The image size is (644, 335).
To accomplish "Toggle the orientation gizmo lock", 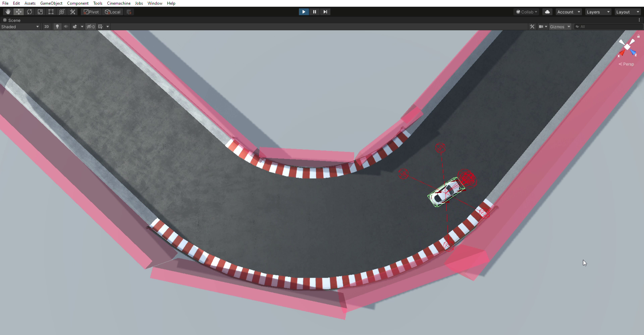I will [x=638, y=36].
